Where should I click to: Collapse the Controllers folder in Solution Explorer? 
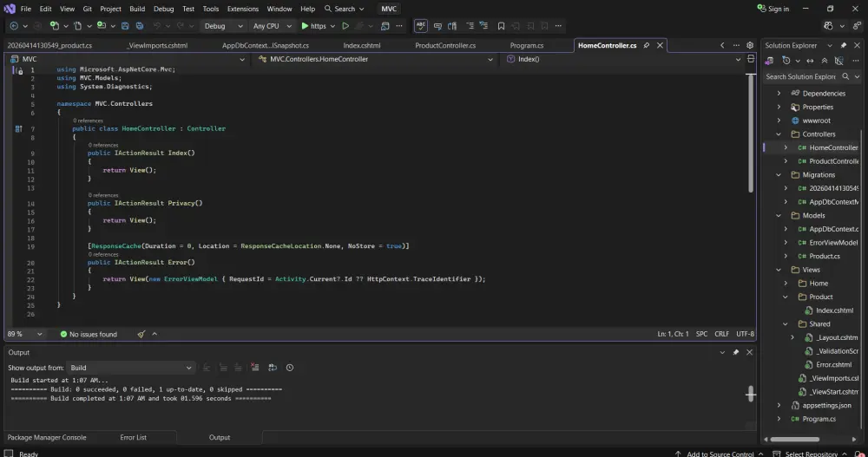click(x=779, y=134)
